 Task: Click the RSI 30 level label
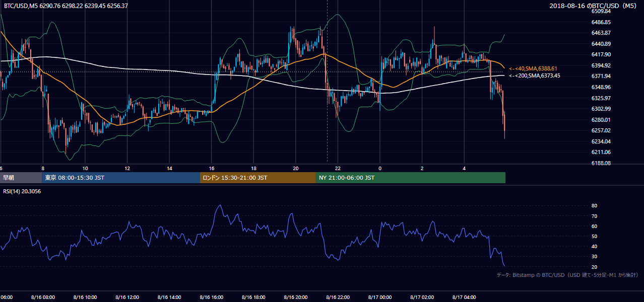[594, 256]
